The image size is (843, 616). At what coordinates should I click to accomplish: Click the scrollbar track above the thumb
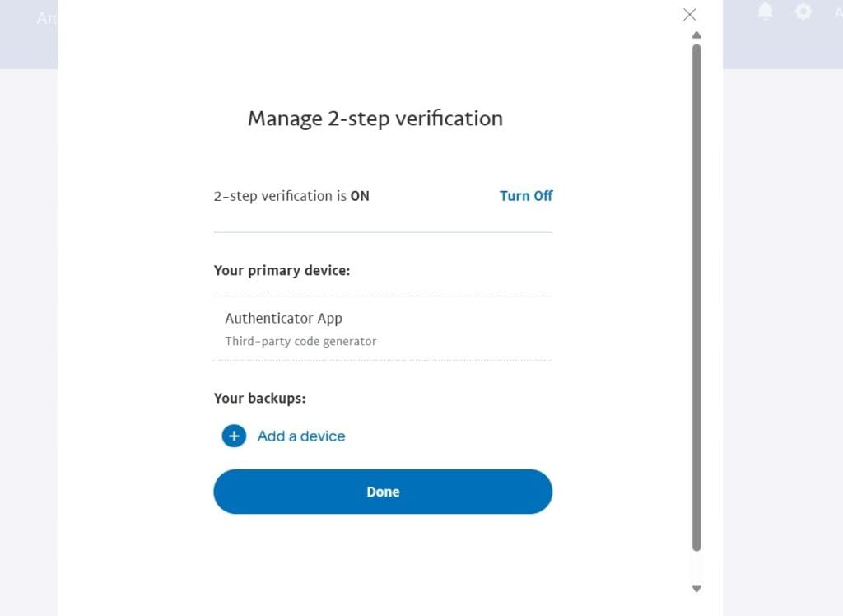click(696, 41)
